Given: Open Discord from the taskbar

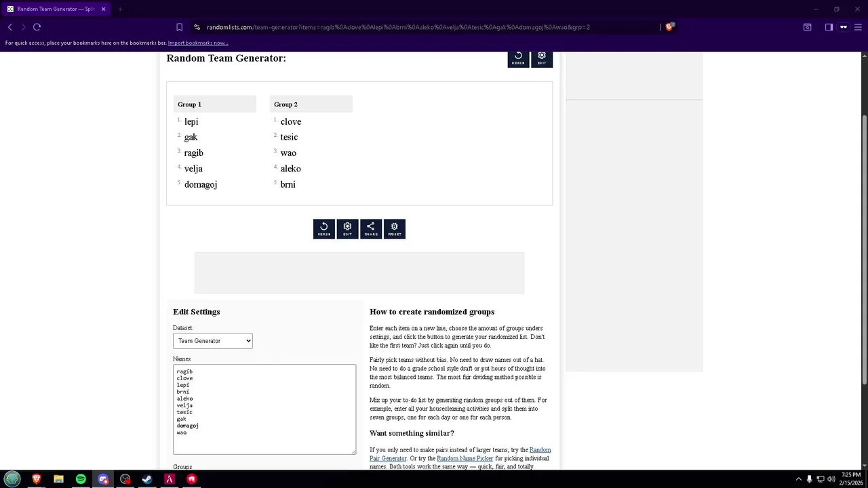Looking at the screenshot, I should point(103,479).
